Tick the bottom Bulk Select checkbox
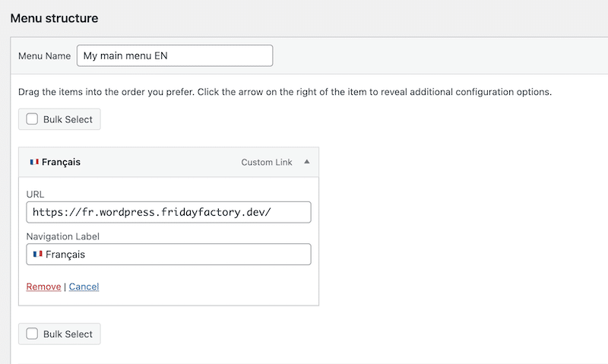The width and height of the screenshot is (608, 364). point(32,334)
